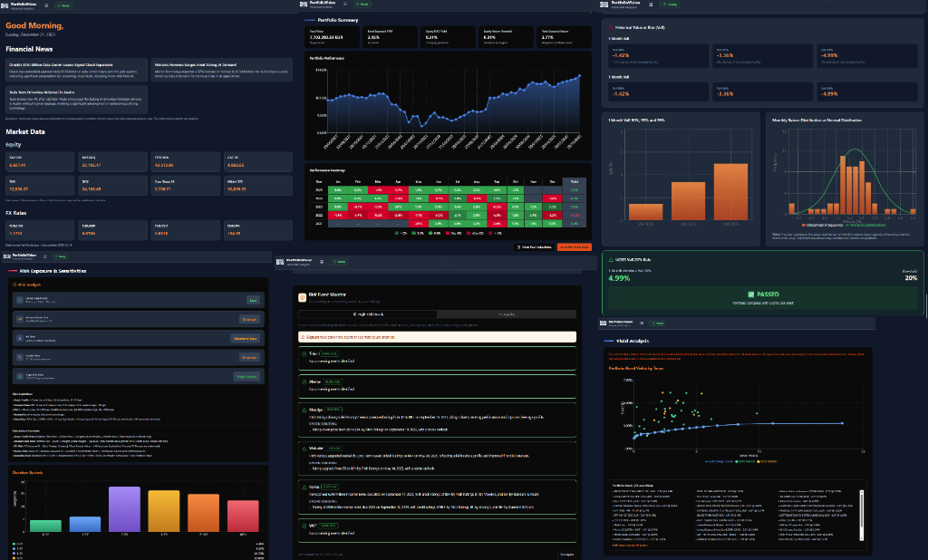928x560 pixels.
Task: Click sidebar menu icon in Risk Event Monitor header
Action: click(322, 261)
